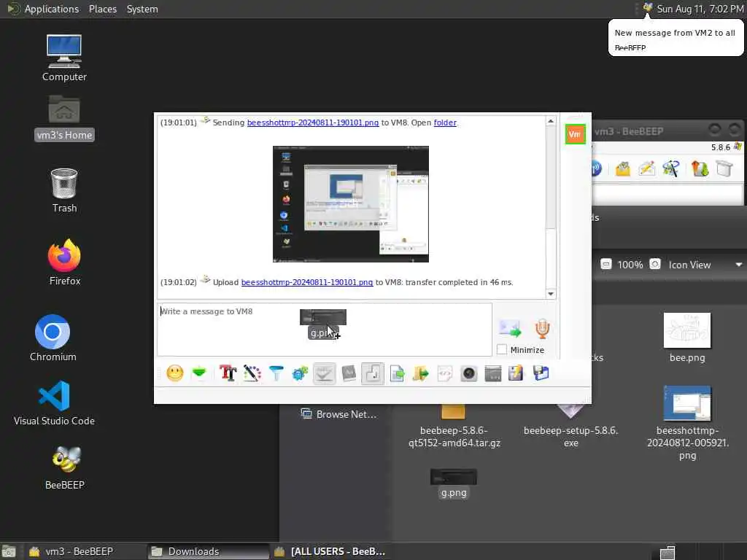This screenshot has height=560, width=747.
Task: Click the yellow envelope icon in vm3 BeeBEEP
Action: (x=623, y=168)
